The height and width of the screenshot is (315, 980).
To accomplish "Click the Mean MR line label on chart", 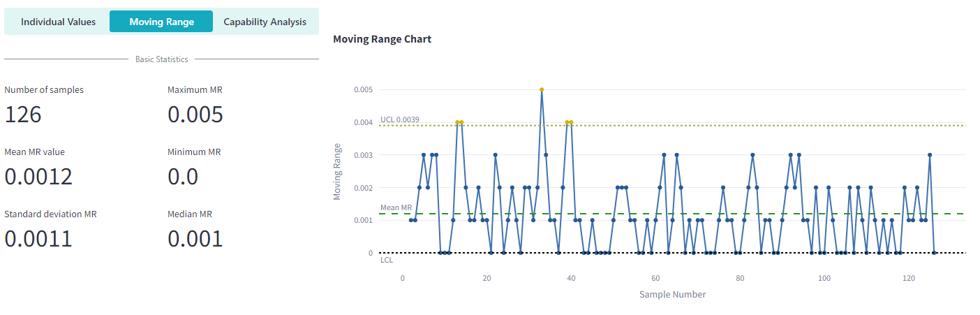I will [x=396, y=207].
